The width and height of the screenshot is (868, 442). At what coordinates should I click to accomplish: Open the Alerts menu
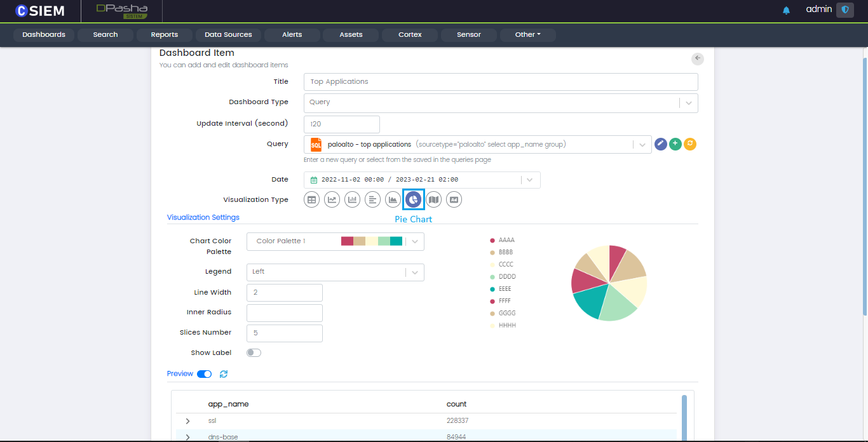tap(292, 35)
